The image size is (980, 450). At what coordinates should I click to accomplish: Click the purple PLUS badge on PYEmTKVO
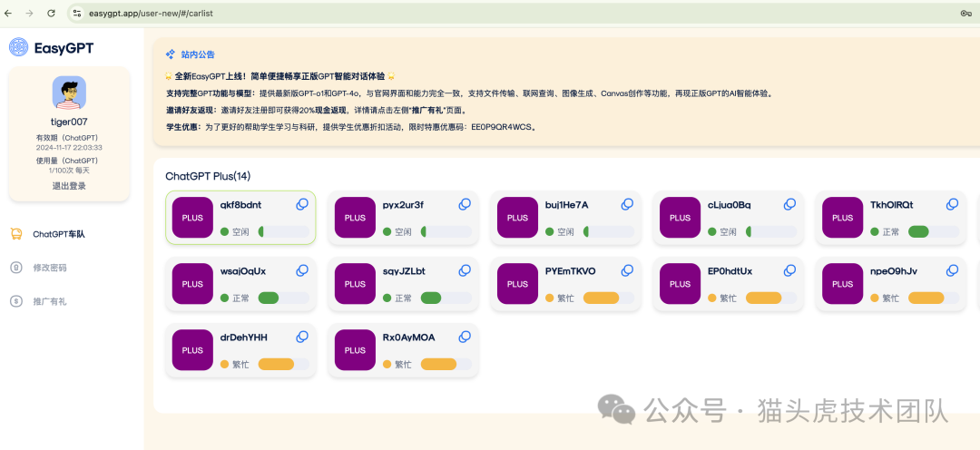(517, 284)
